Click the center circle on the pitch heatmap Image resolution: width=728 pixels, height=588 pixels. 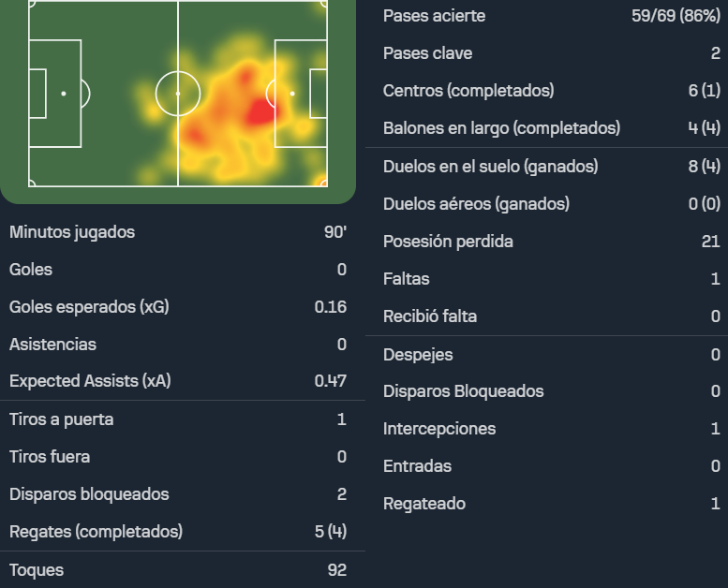point(178,94)
